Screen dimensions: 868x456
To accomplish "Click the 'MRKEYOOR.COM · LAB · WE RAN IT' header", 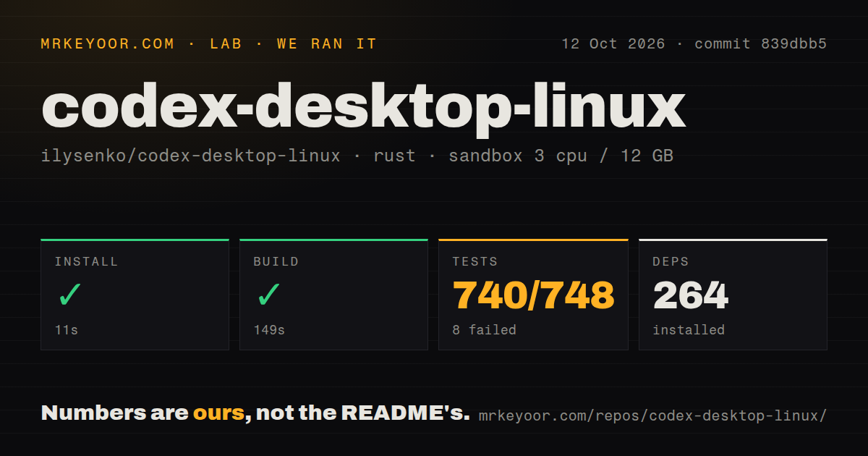I will click(x=209, y=44).
